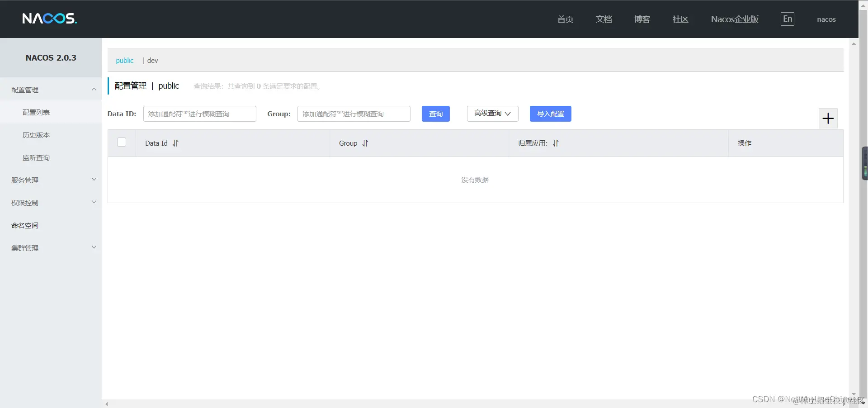Go to 首页 in top navigation
Screen dimensions: 868x408
tap(565, 19)
